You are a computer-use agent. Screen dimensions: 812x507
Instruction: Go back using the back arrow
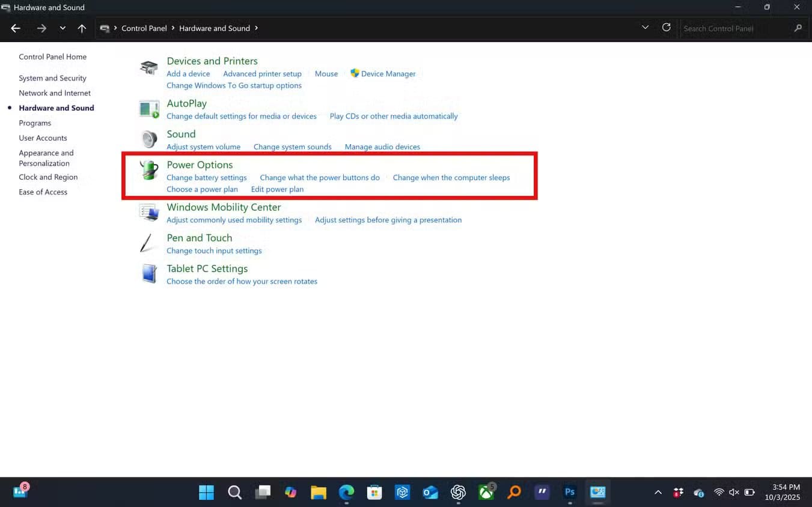pos(16,28)
